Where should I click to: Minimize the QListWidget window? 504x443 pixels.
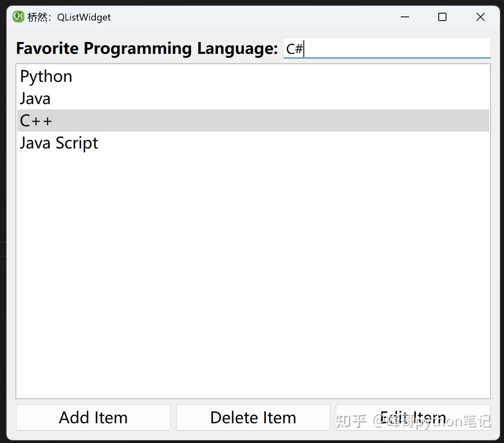(x=405, y=17)
